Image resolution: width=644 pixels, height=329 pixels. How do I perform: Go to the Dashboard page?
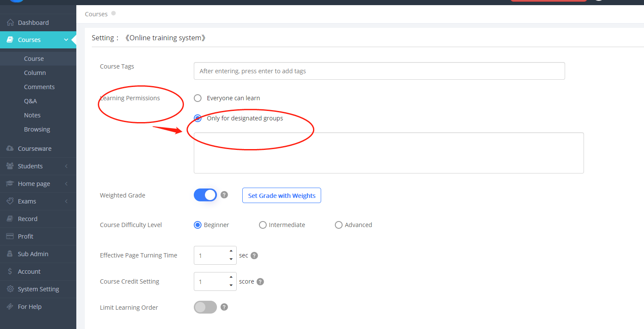tap(38, 22)
